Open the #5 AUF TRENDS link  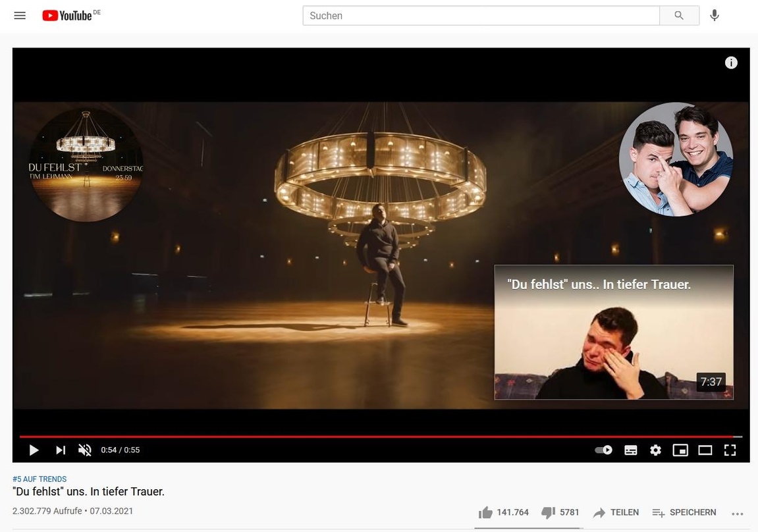click(40, 479)
